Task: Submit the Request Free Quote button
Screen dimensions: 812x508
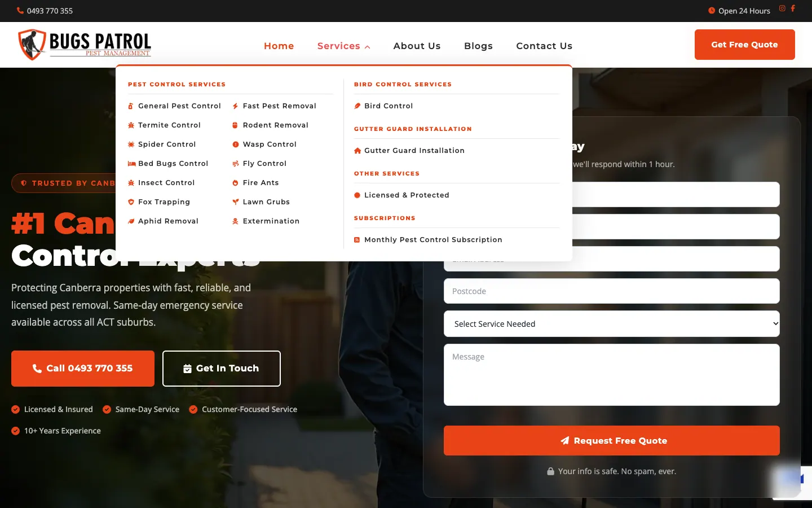Action: [612, 441]
